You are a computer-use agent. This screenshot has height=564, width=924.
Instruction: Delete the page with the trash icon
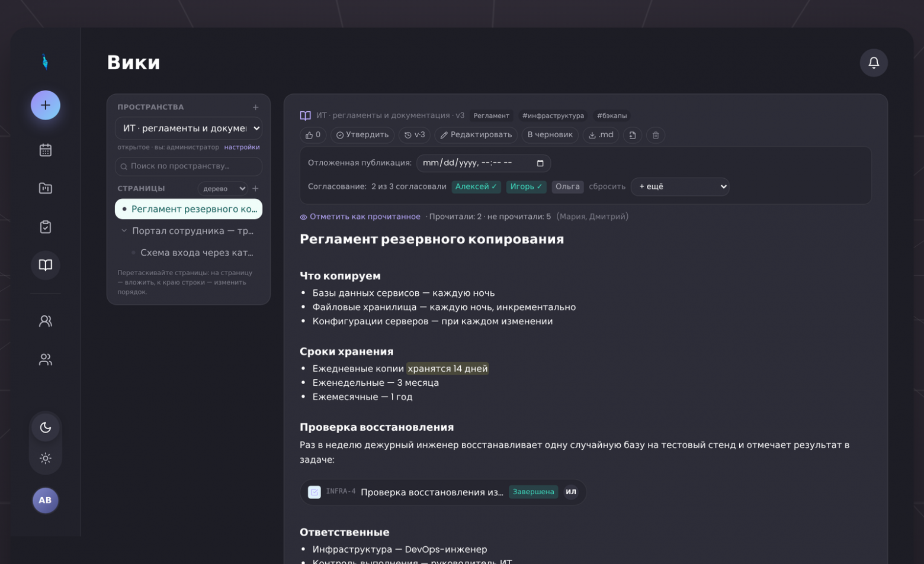(656, 135)
